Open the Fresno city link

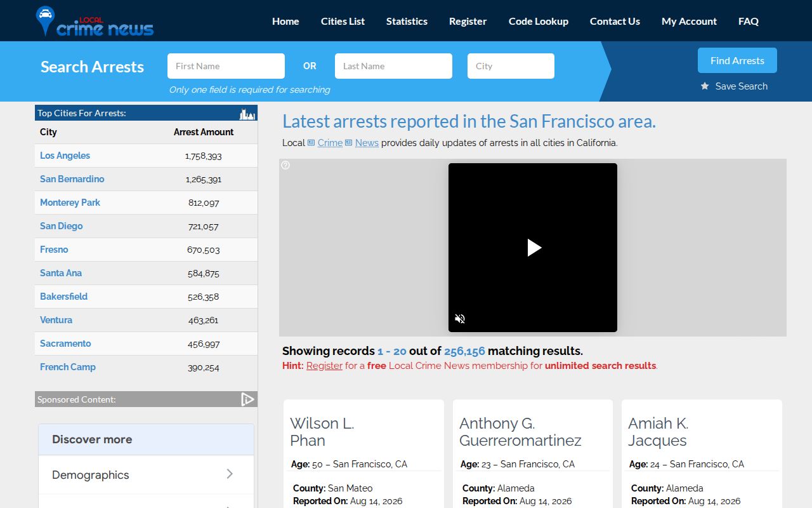pyautogui.click(x=54, y=250)
